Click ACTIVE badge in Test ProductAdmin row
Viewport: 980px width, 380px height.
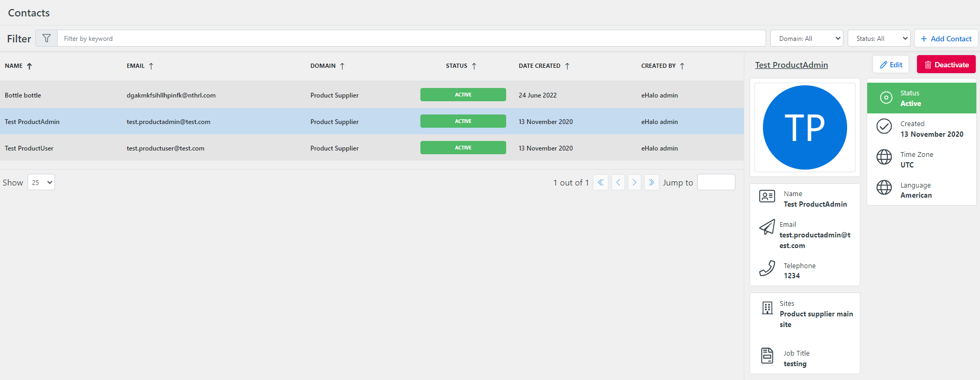tap(463, 121)
